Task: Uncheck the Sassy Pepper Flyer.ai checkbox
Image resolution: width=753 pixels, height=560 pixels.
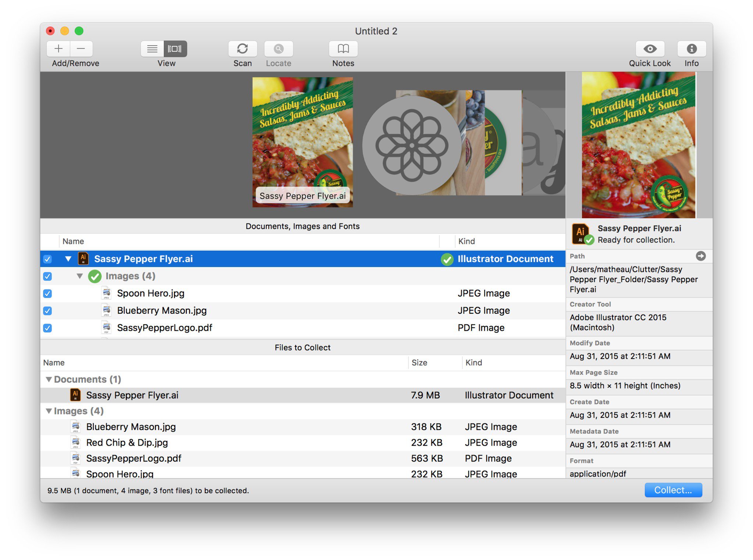Action: click(47, 259)
